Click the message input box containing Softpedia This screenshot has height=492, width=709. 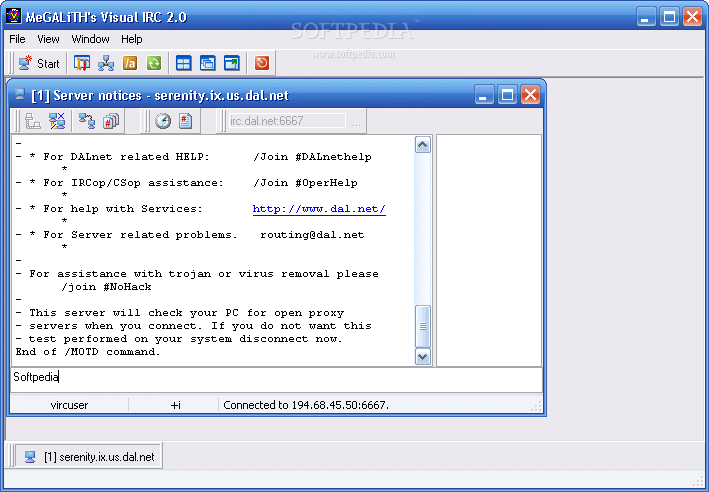click(x=276, y=379)
